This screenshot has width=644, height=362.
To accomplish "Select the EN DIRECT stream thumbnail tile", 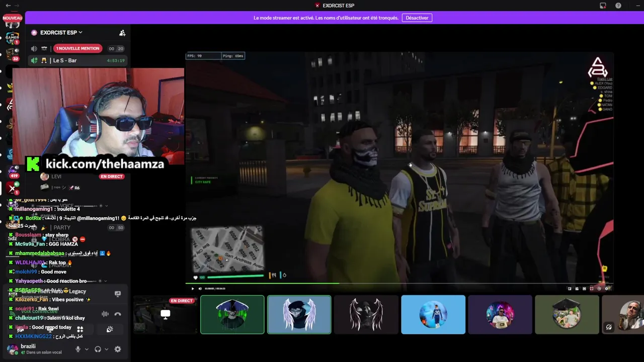I will point(165,315).
